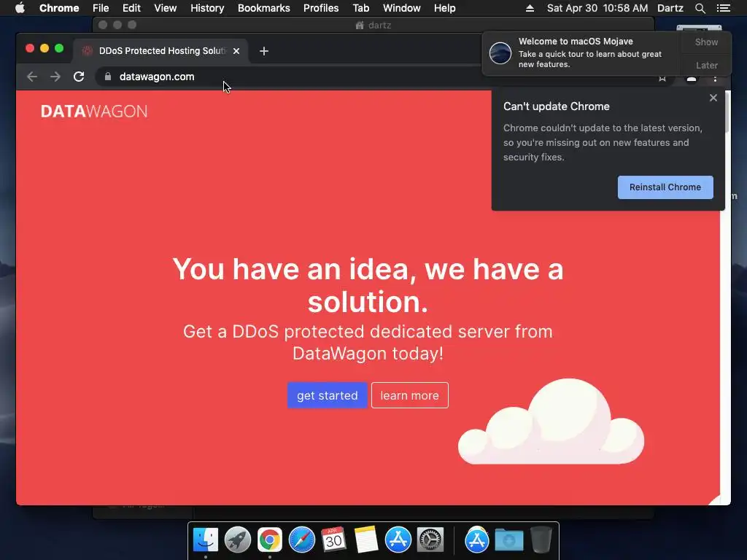Click the eject icon in the menu bar

pos(530,8)
